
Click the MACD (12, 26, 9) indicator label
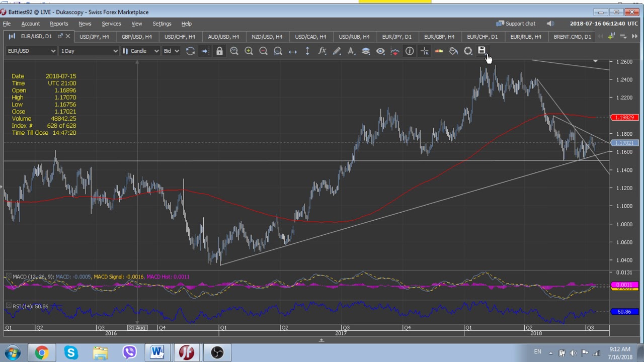coord(33,277)
